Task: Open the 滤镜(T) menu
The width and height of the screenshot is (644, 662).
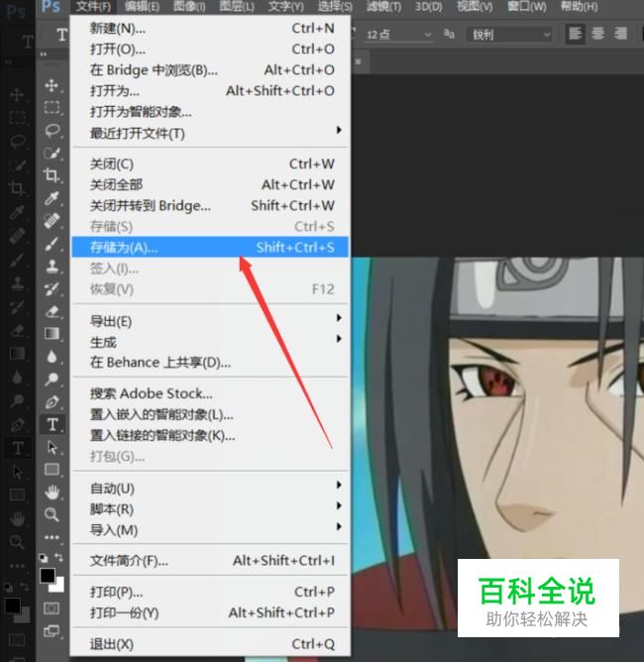Action: [x=383, y=7]
